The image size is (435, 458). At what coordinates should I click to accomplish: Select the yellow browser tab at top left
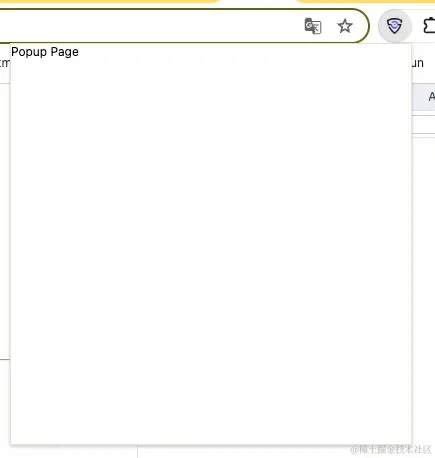click(110, 1)
